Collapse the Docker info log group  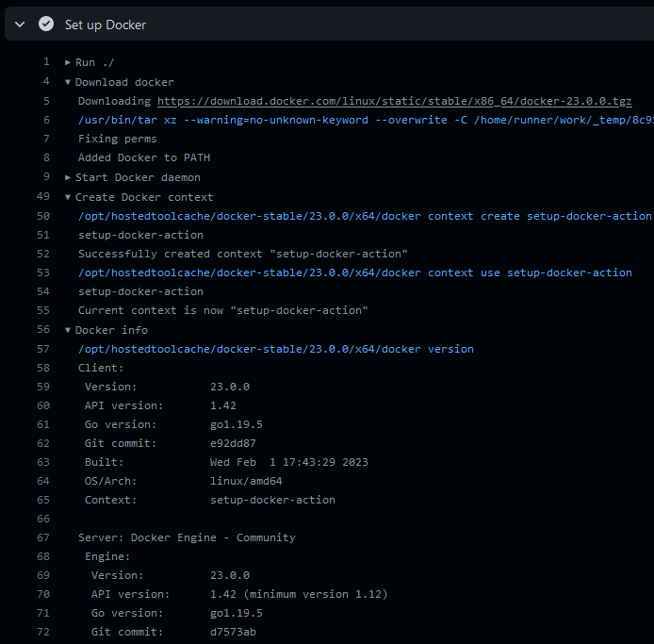[68, 330]
